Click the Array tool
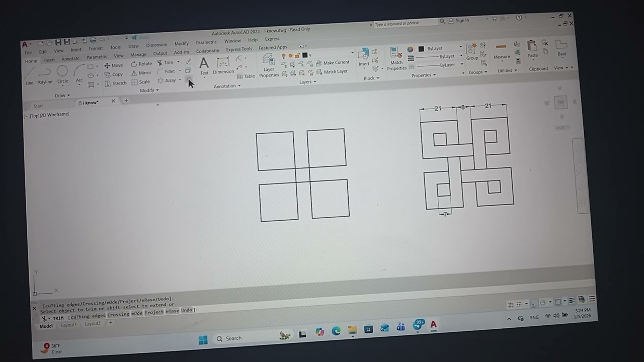The height and width of the screenshot is (362, 644). (x=167, y=80)
